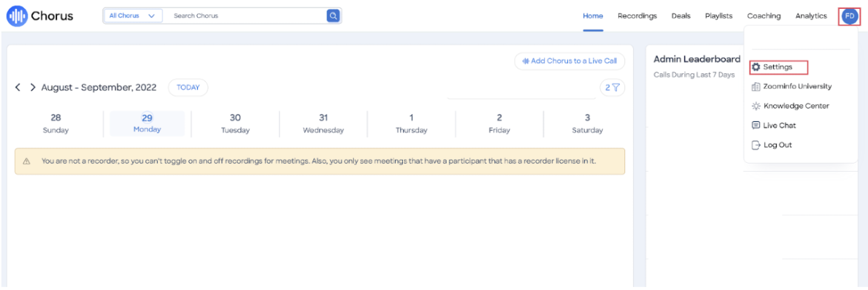The height and width of the screenshot is (290, 868).
Task: Open the Recordings tab
Action: pyautogui.click(x=637, y=16)
